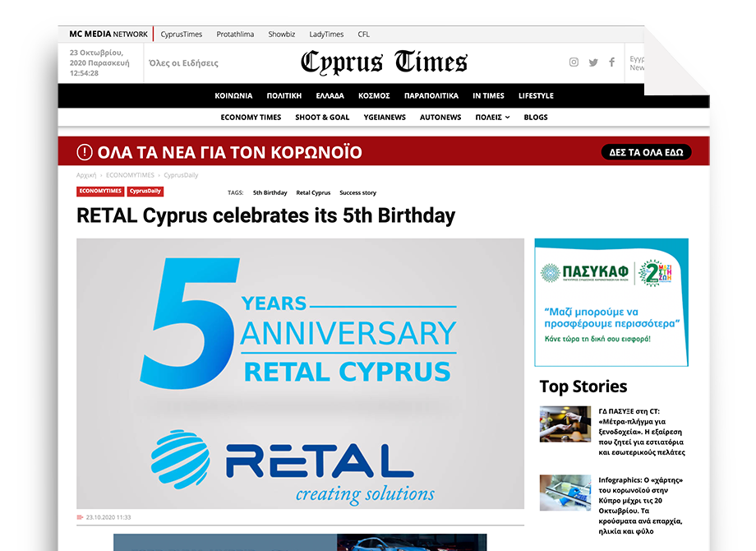756x551 pixels.
Task: Click the 5 Years Anniversary main image
Action: [301, 373]
